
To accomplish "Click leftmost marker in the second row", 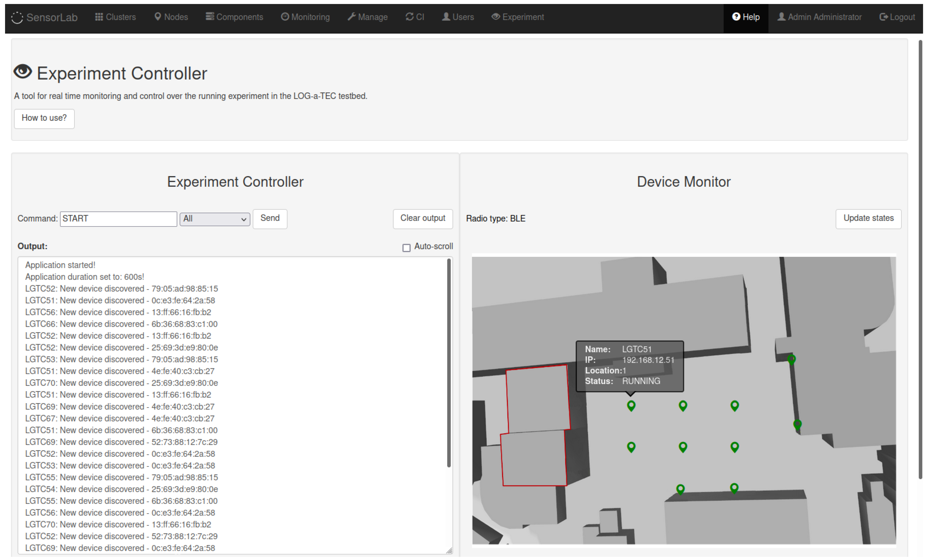I will [631, 447].
